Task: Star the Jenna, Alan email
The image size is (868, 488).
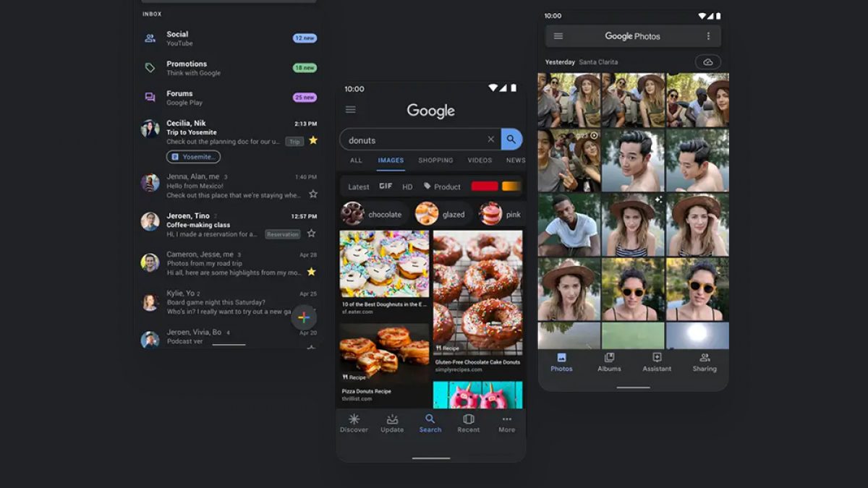Action: (x=313, y=194)
